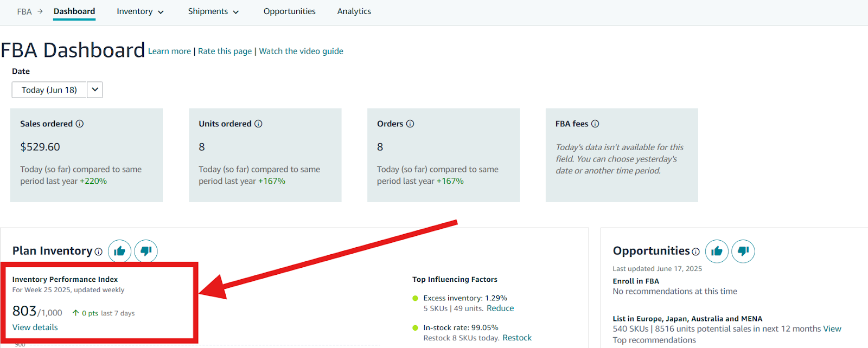Open the Opportunities tab

[290, 11]
